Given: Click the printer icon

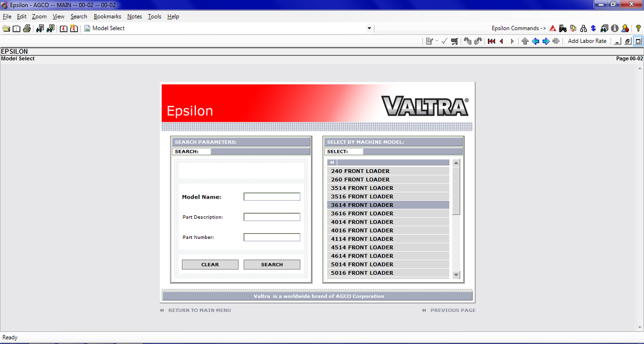Looking at the screenshot, I should click(27, 29).
